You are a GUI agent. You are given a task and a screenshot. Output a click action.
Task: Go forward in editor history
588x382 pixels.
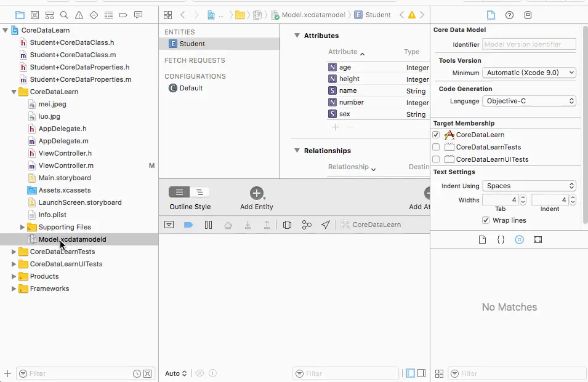pos(196,15)
